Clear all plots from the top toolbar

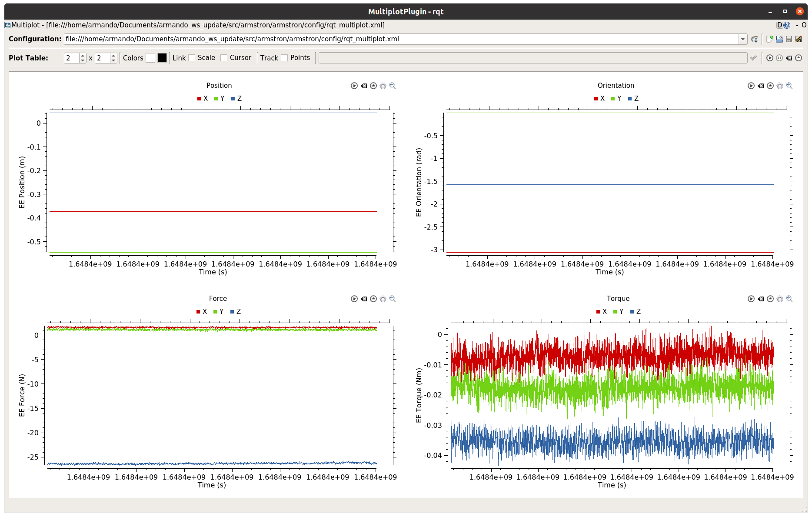pos(789,58)
